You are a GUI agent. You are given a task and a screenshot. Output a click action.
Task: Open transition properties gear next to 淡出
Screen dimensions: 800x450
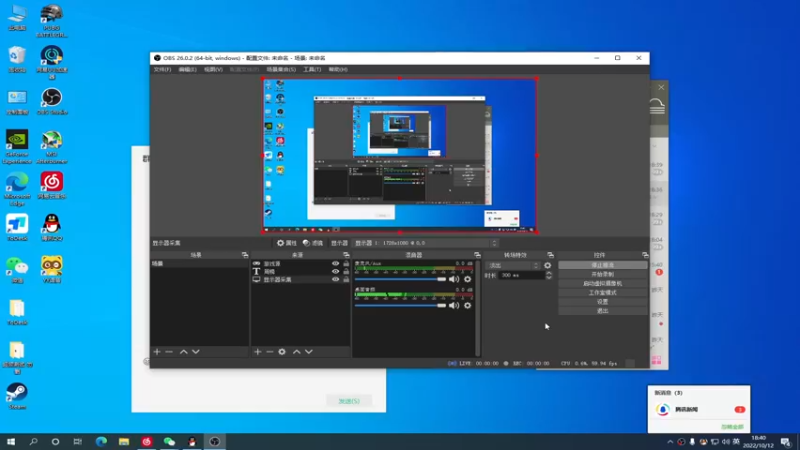[x=547, y=265]
